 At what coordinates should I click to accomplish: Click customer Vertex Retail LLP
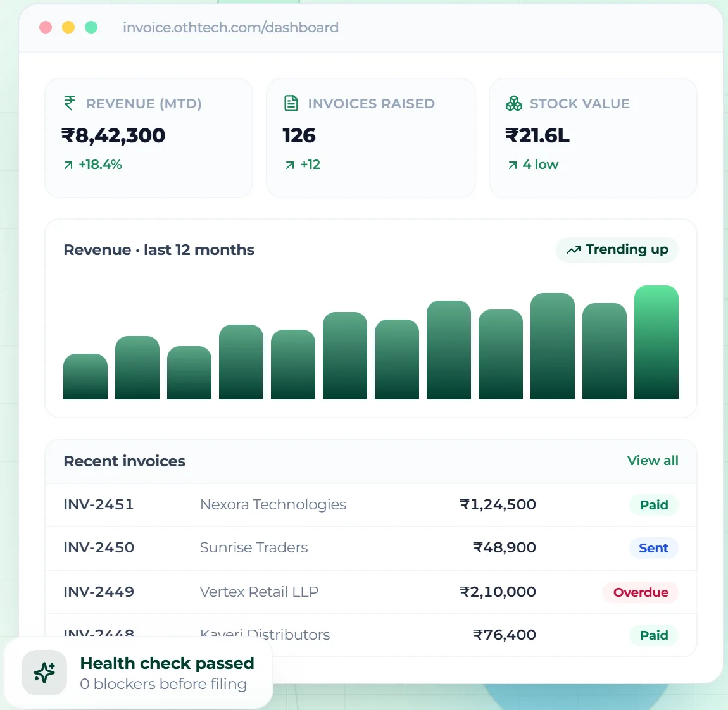(259, 592)
